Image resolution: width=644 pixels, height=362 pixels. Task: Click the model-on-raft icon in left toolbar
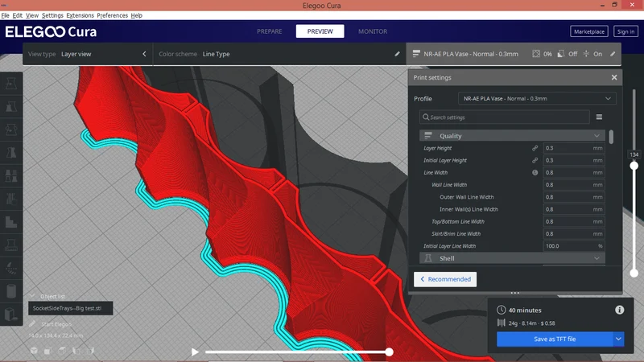click(11, 245)
